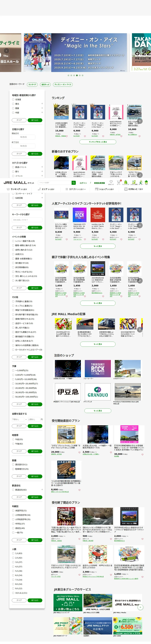Select the カシオペア keyword tag
The width and height of the screenshot is (151, 644).
(32, 84)
